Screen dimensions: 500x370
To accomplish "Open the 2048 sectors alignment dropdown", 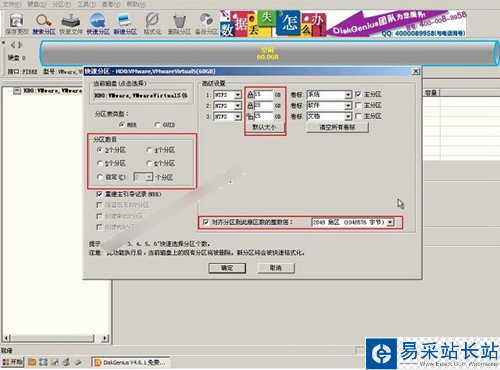I will [390, 222].
